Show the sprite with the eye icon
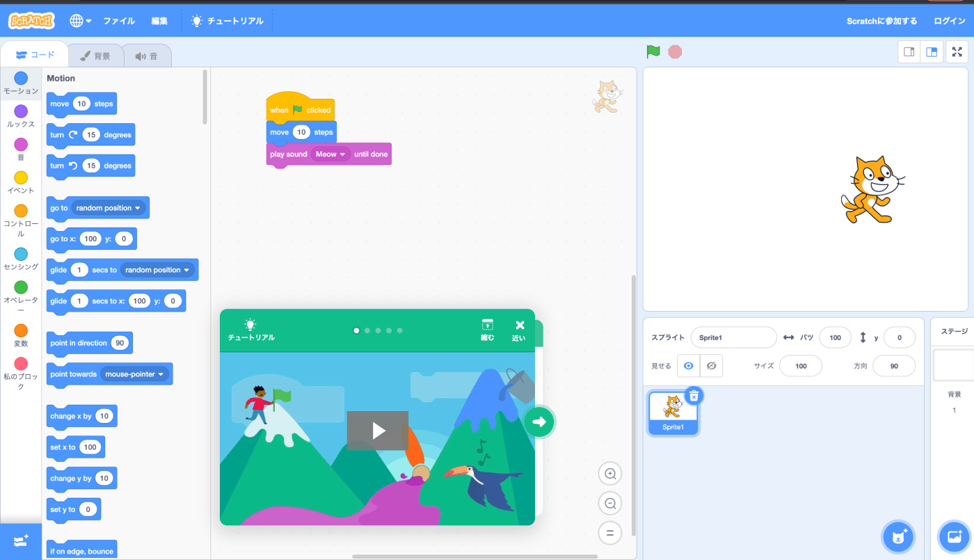This screenshot has width=974, height=560. (x=689, y=366)
